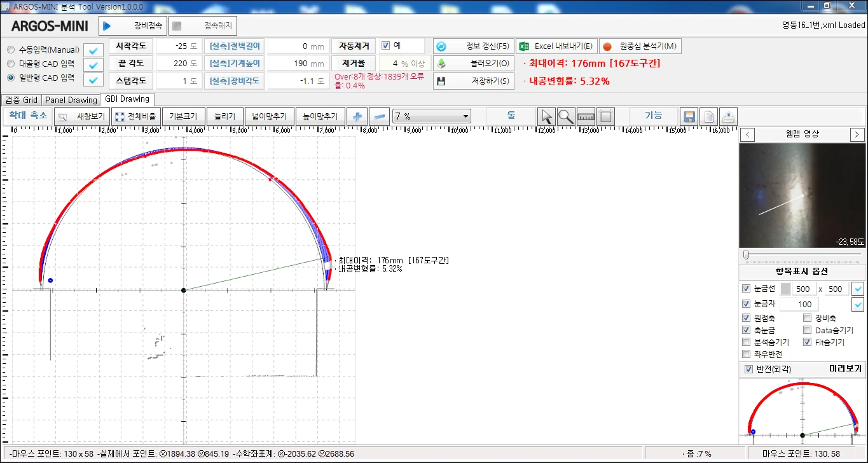Click the webcam video thumbnail
This screenshot has width=868, height=463.
tap(803, 195)
